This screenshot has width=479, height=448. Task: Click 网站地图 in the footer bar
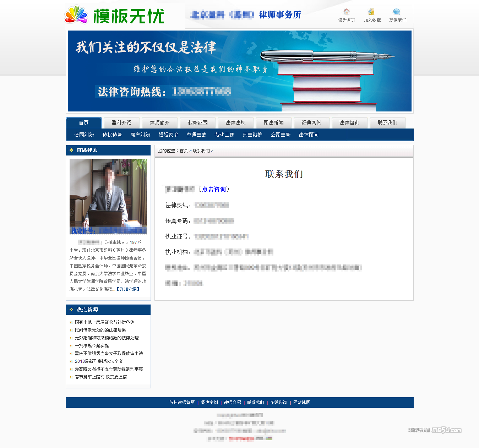click(301, 403)
